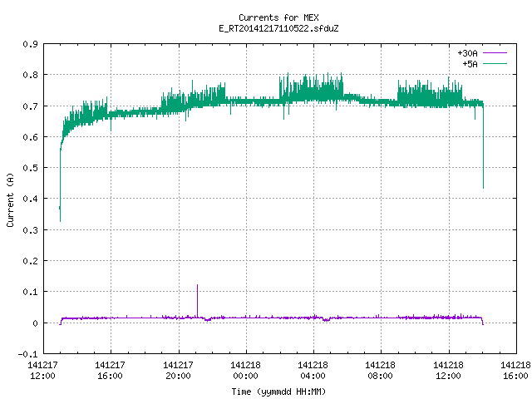
Task: Click the x-axis tick "141217 20:00"
Action: pos(178,370)
